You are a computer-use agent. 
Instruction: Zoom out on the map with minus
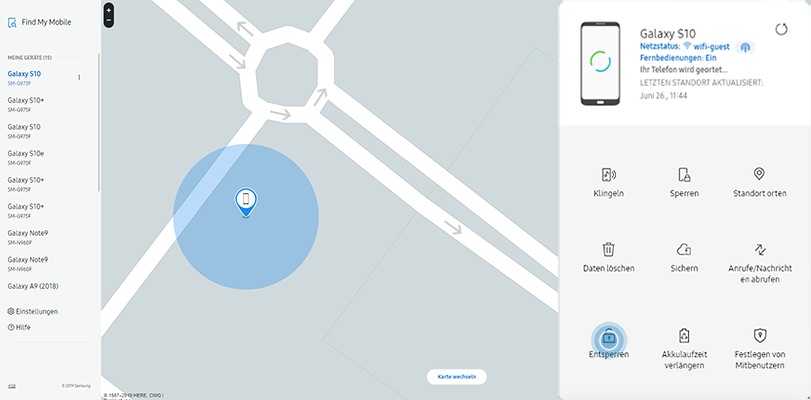[x=109, y=21]
